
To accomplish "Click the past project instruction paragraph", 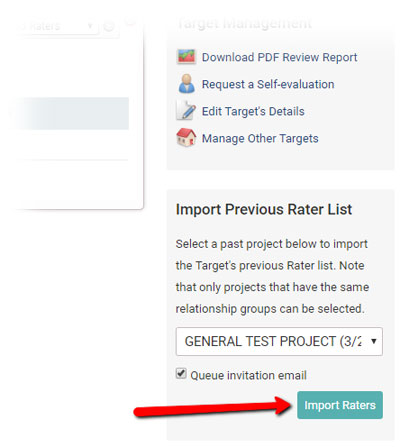I will tap(272, 276).
